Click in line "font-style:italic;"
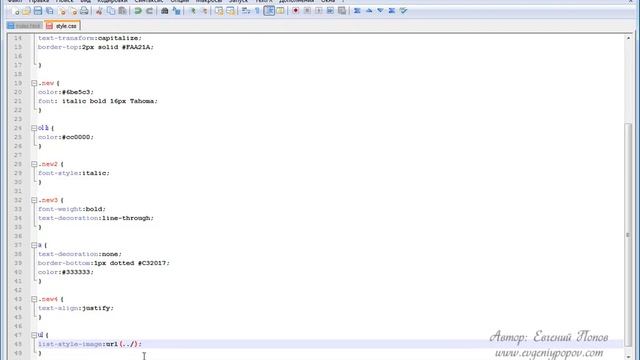 point(74,173)
